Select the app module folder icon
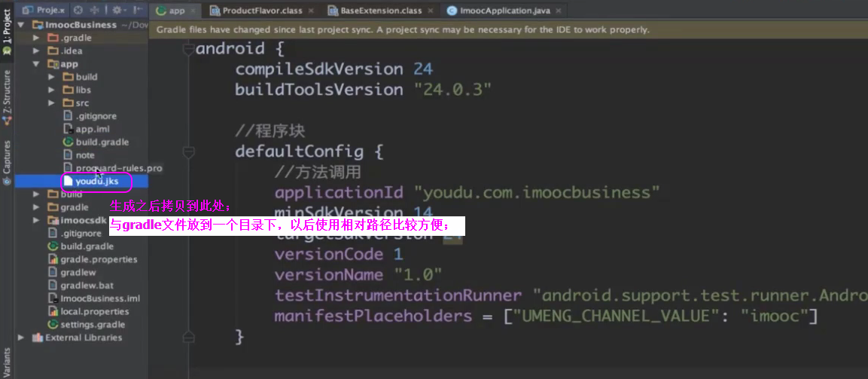This screenshot has width=868, height=379. pyautogui.click(x=53, y=64)
